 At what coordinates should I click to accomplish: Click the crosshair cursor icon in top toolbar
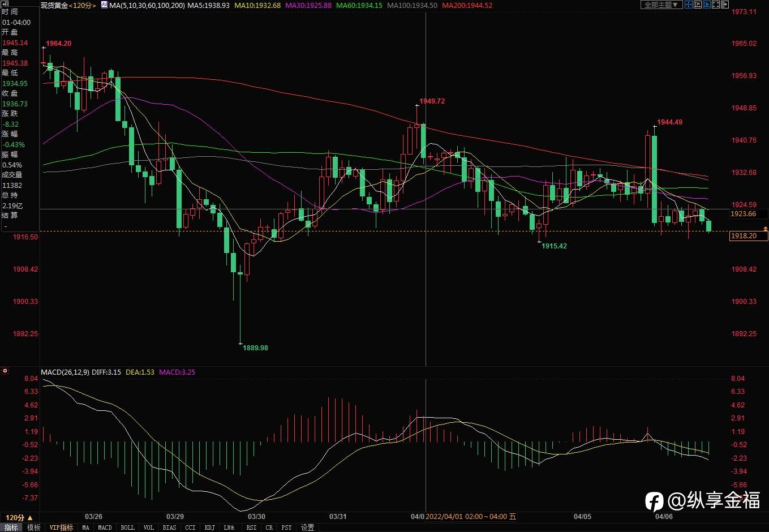point(689,5)
